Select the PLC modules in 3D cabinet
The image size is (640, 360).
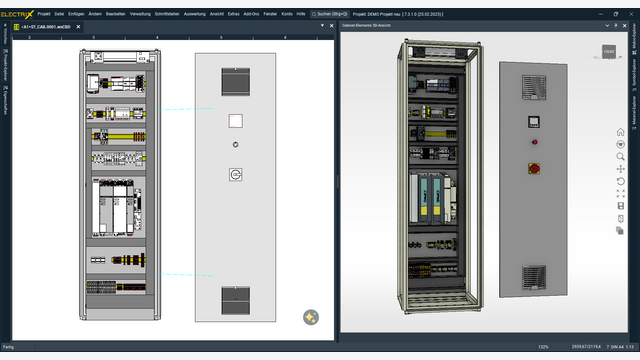(x=433, y=198)
